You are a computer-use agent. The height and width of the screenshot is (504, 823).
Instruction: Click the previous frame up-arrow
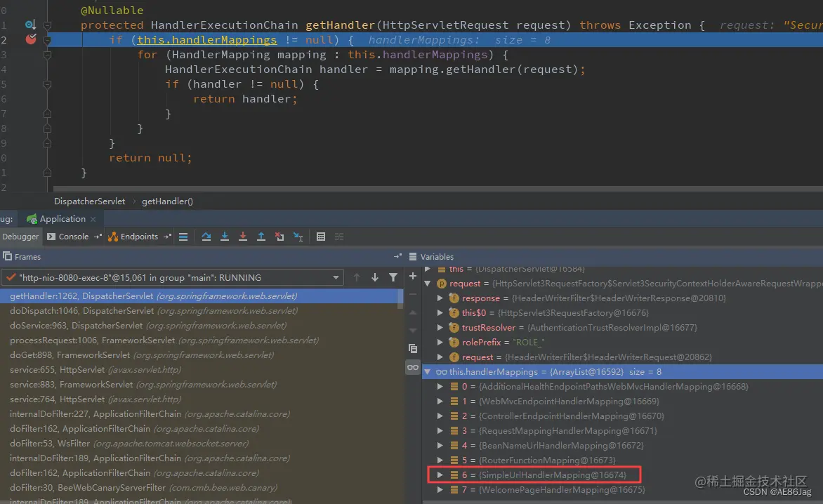357,277
